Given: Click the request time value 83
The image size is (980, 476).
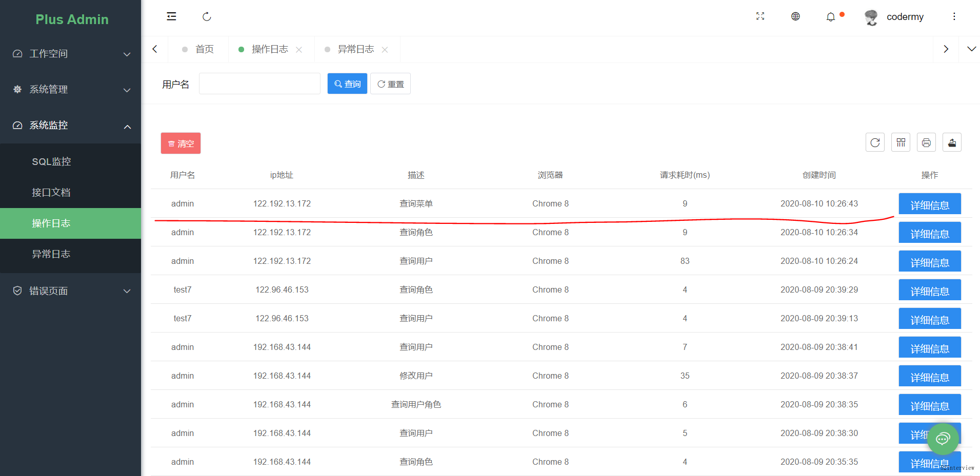Looking at the screenshot, I should click(685, 261).
